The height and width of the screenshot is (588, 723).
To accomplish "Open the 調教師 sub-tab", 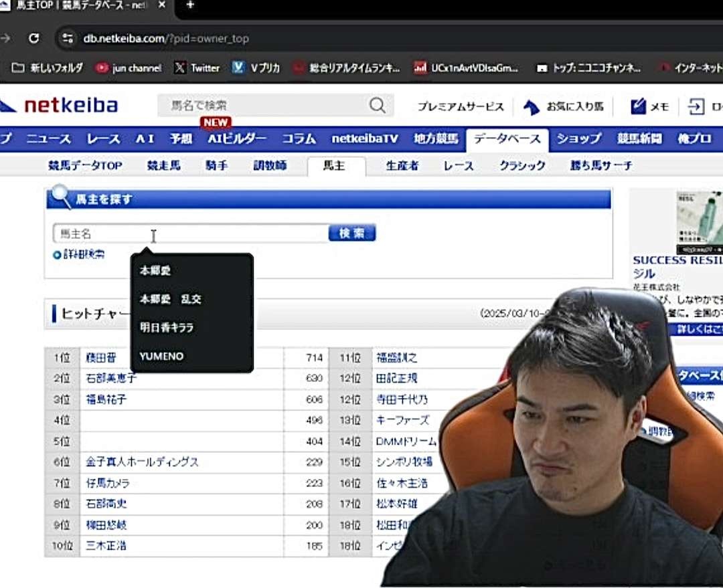I will point(270,165).
